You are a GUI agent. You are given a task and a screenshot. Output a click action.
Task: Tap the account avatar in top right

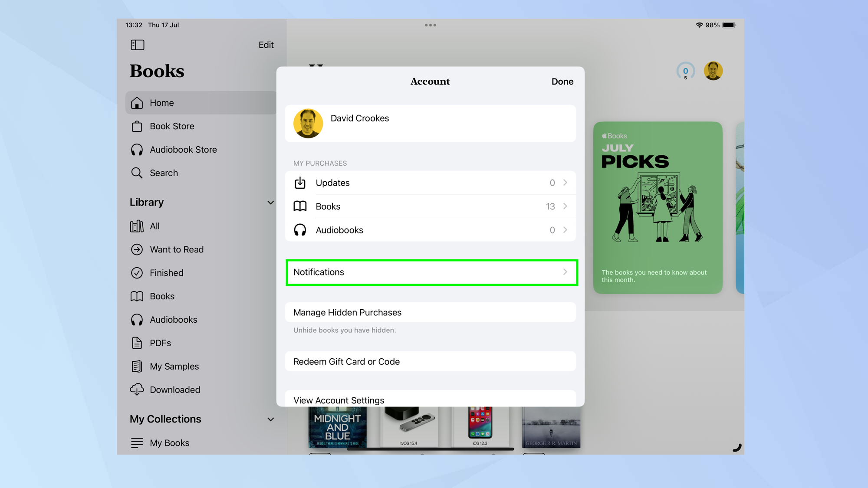click(713, 71)
